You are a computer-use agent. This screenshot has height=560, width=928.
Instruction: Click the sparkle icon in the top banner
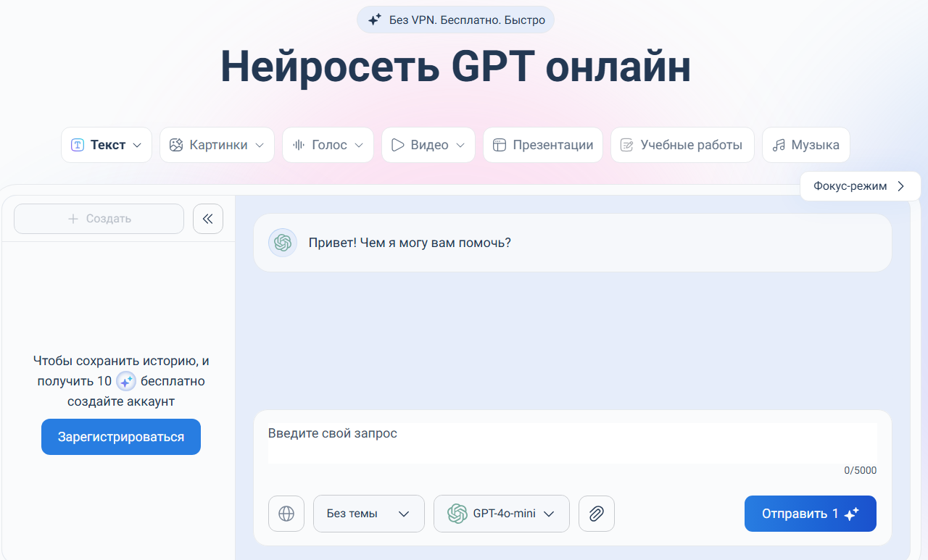click(x=374, y=20)
